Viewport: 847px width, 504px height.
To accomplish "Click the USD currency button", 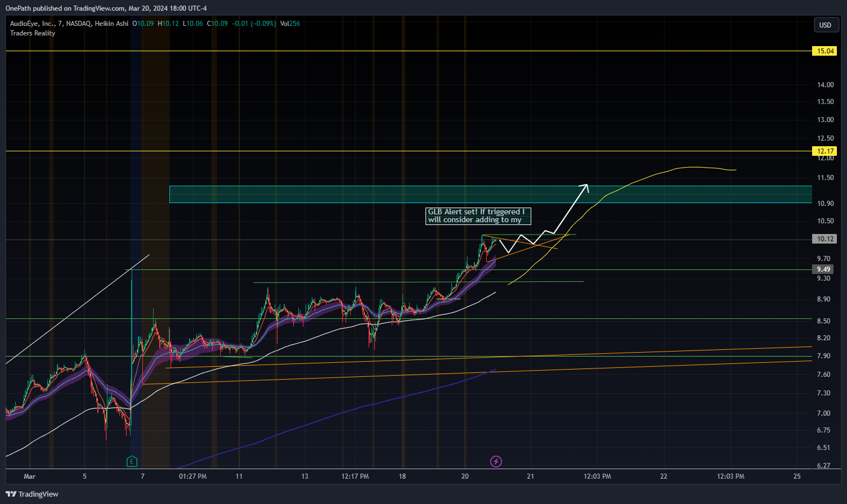I will [826, 25].
